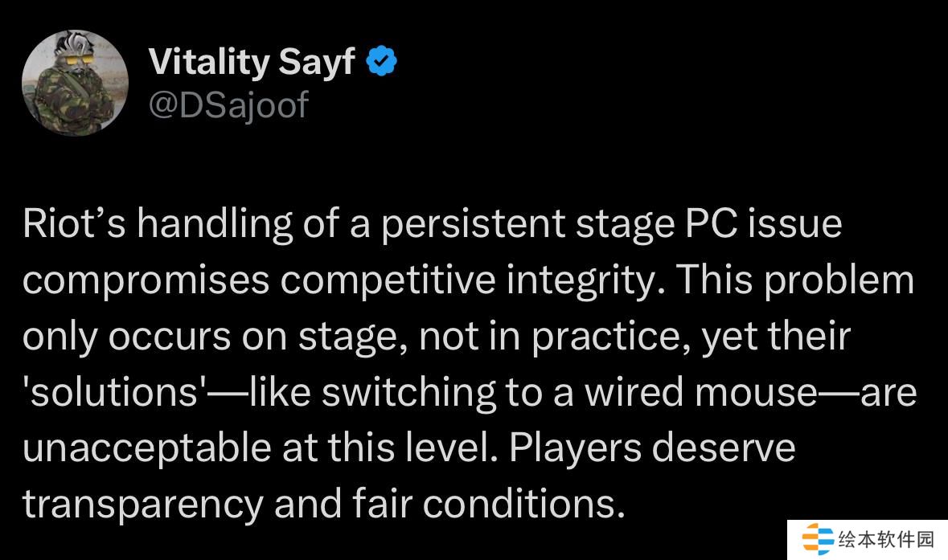Screen dimensions: 948x560
Task: Open the @DSajoof handle link
Action: coord(228,104)
